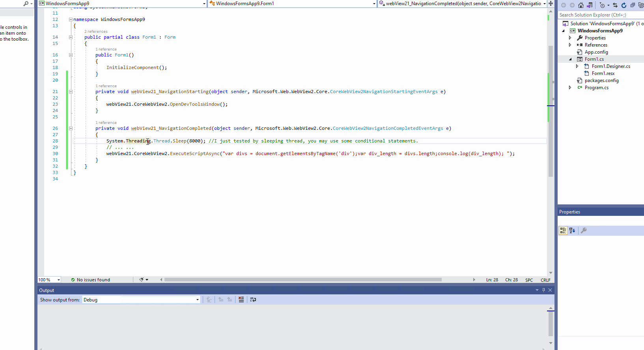Open the Pending Changes Filter dropdown arrow
The image size is (644, 350).
point(608,5)
